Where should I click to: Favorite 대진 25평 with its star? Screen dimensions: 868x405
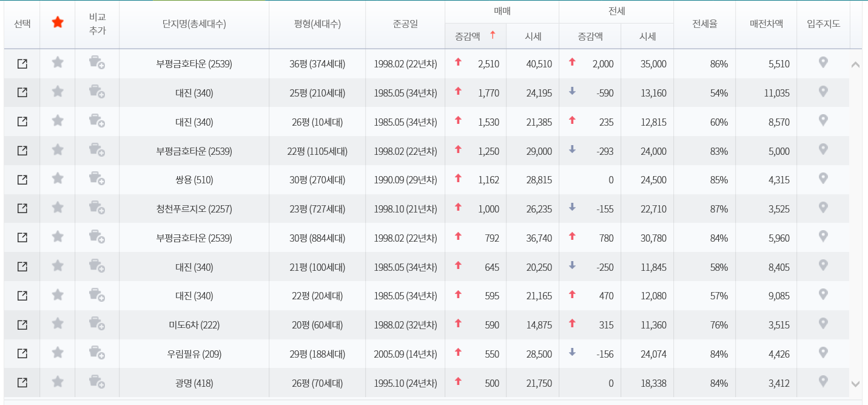(x=58, y=91)
